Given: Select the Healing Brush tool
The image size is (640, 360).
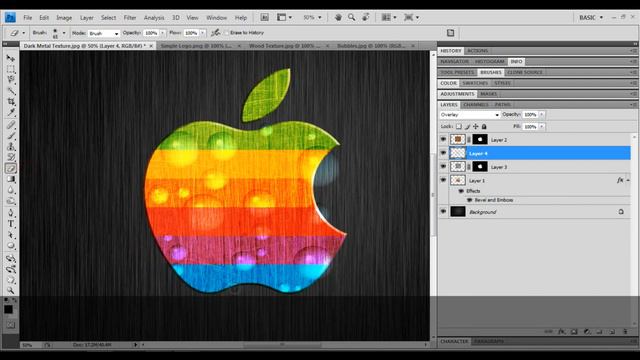Looking at the screenshot, I should pyautogui.click(x=11, y=124).
